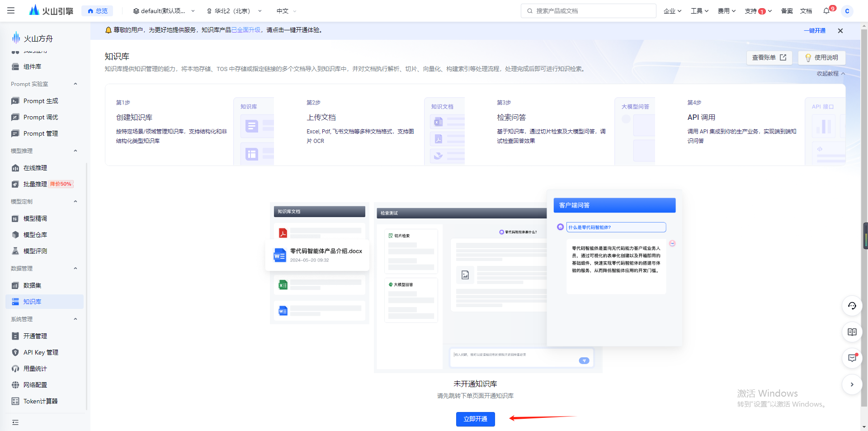
Task: Click the Token计算器 icon
Action: (15, 401)
